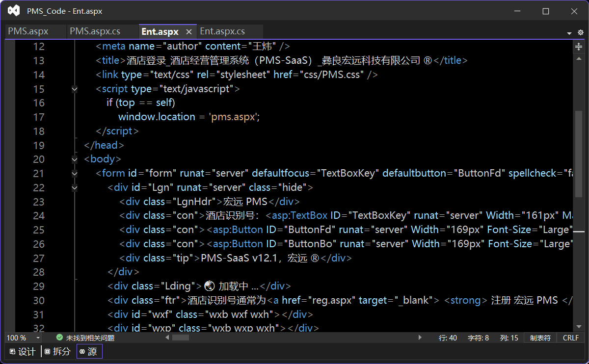589x364 pixels.
Task: Open the document tabs overflow dropdown
Action: click(x=569, y=33)
